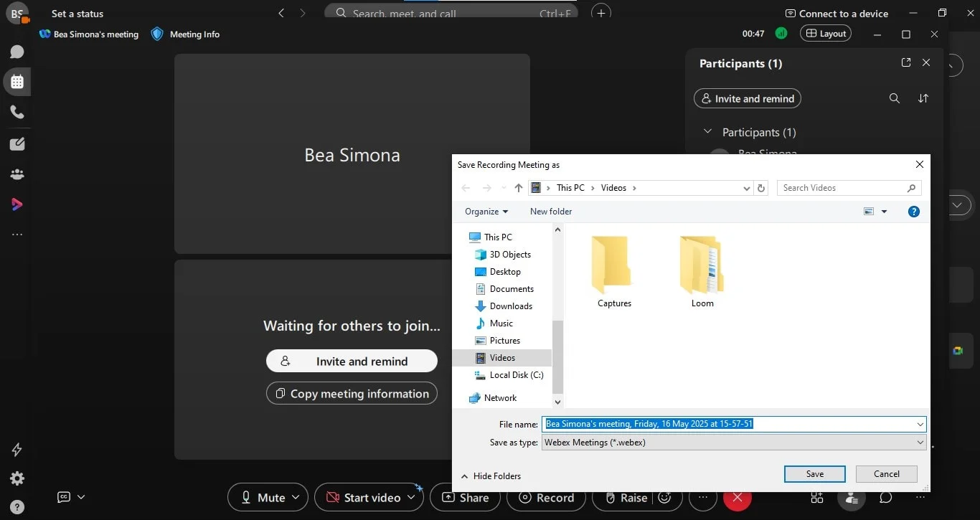The height and width of the screenshot is (520, 980).
Task: Toggle closed captions CC button
Action: tap(64, 497)
